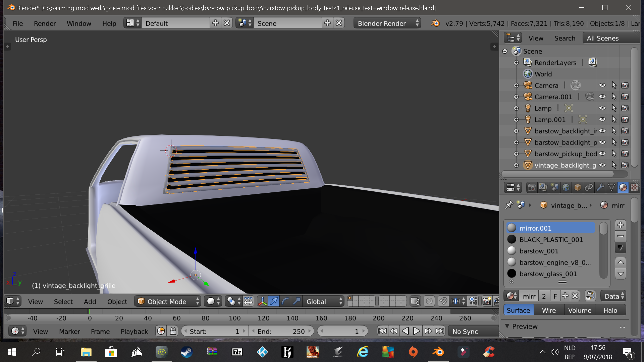Open the Window menu
The image size is (644, 362).
pyautogui.click(x=79, y=23)
